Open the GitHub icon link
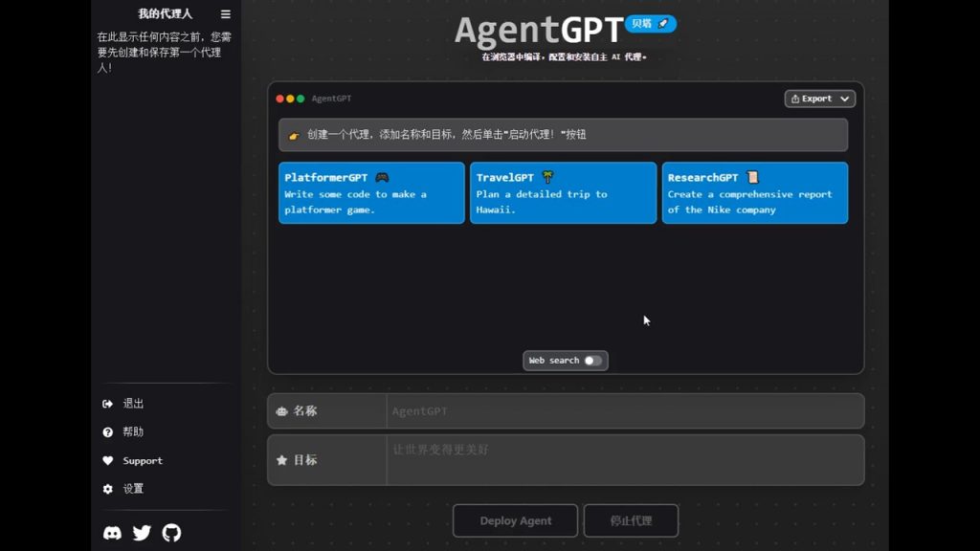980x551 pixels. (x=171, y=533)
